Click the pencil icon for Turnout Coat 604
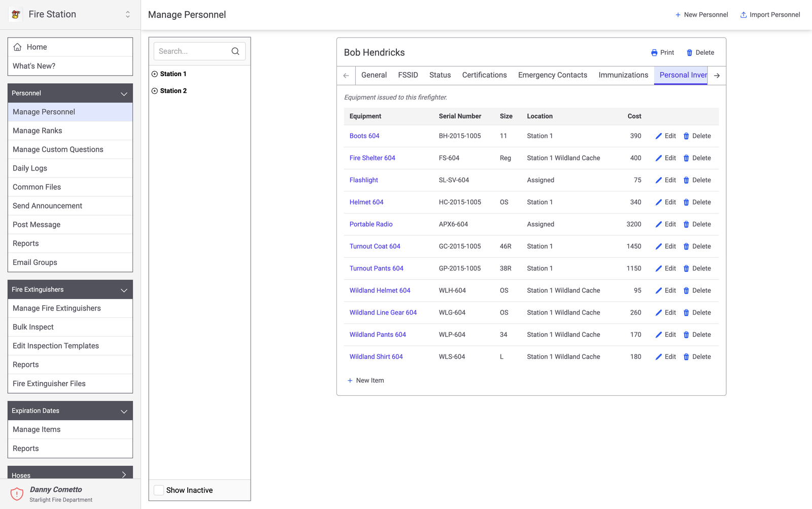 tap(659, 247)
